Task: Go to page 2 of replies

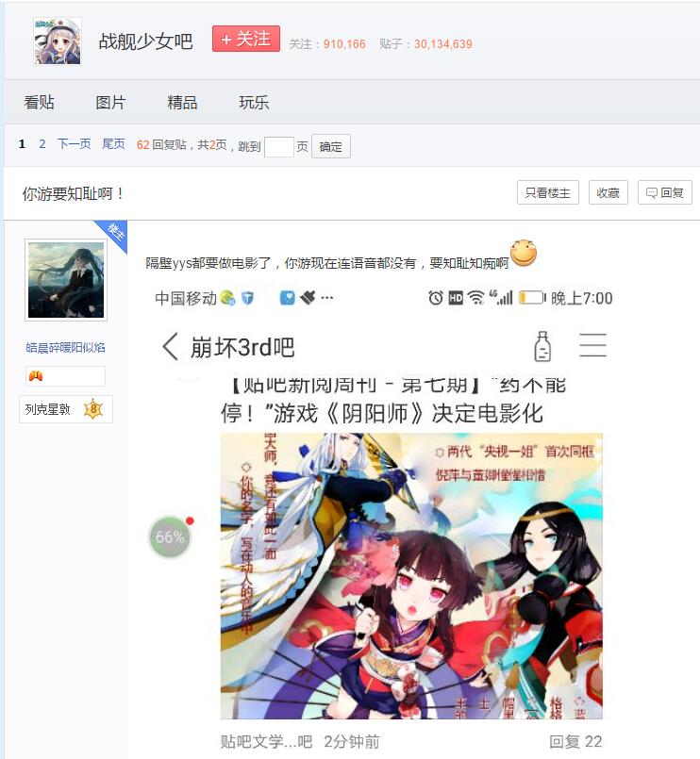Action: pyautogui.click(x=42, y=143)
